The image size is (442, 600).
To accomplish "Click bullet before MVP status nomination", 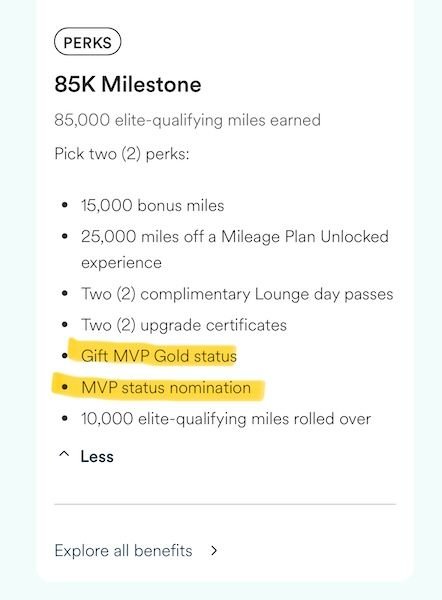I will (x=65, y=387).
